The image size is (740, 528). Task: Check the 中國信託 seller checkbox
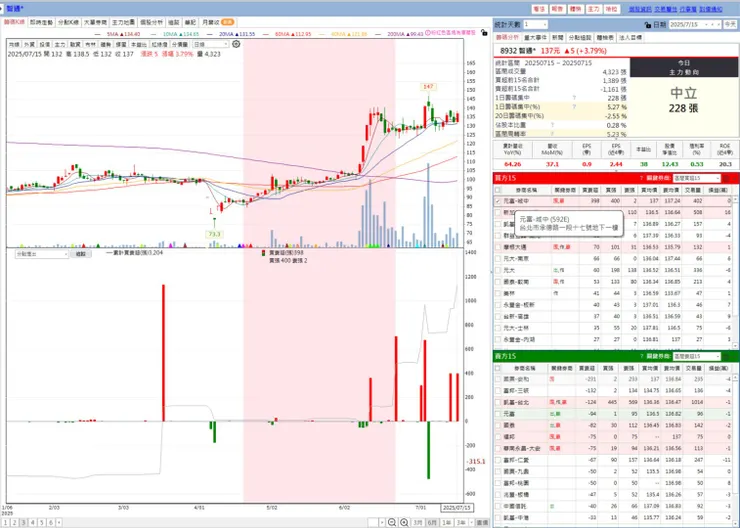tap(498, 506)
